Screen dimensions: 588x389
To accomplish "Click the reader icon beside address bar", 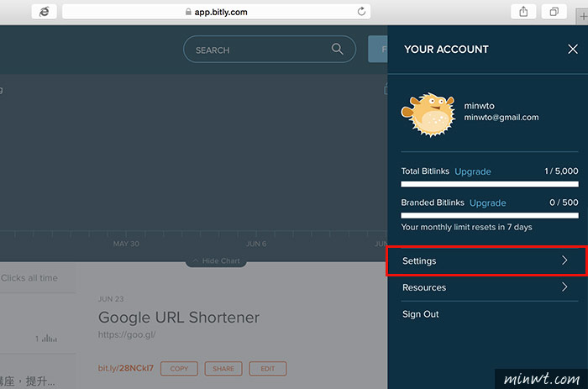I will pos(45,12).
